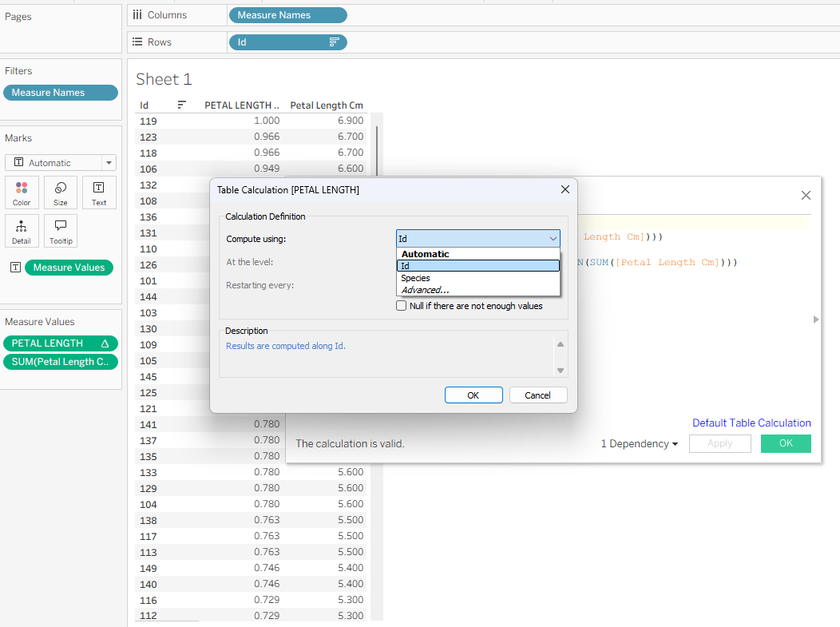Screen dimensions: 840x627
Task: Open the Color marks card
Action: click(x=22, y=192)
